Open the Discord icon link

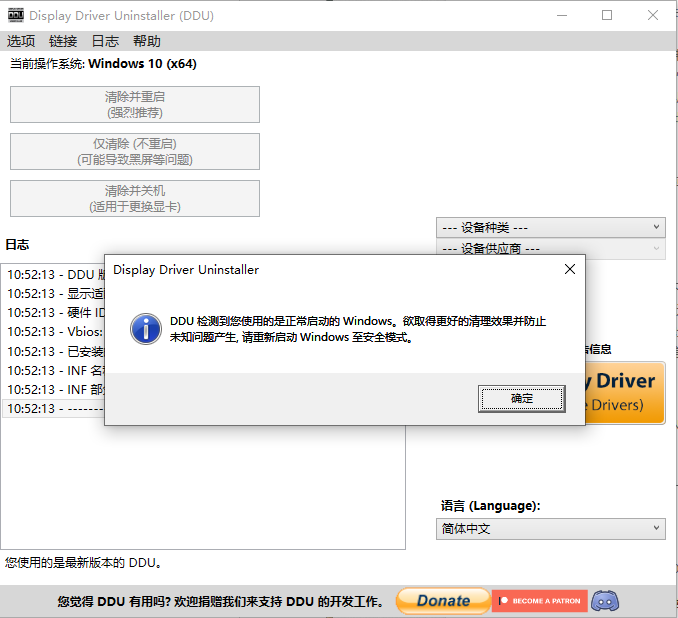coord(605,601)
